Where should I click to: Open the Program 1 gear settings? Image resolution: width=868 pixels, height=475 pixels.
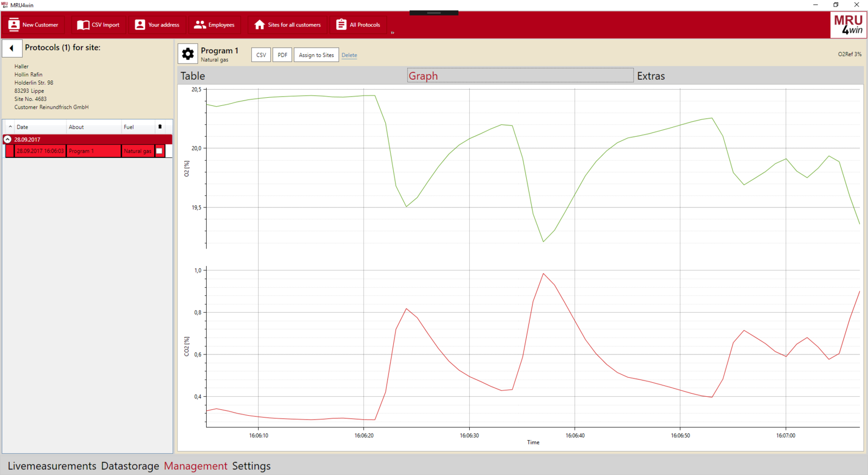188,54
